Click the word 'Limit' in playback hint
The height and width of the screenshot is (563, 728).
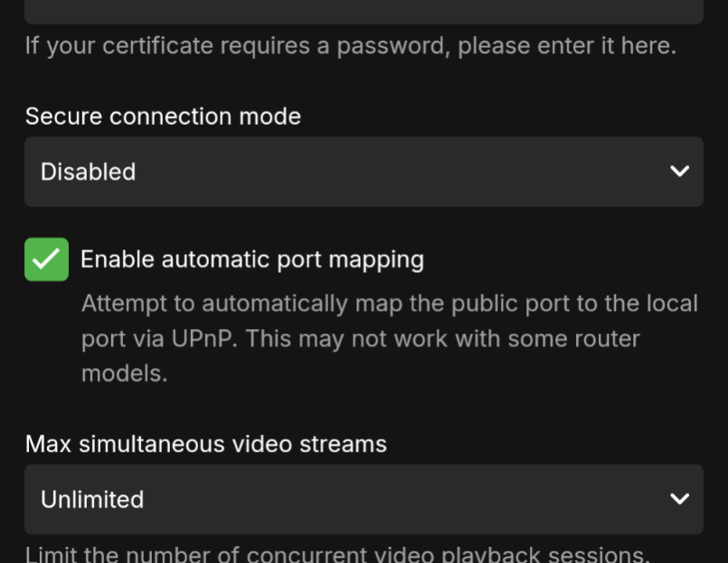pyautogui.click(x=50, y=554)
